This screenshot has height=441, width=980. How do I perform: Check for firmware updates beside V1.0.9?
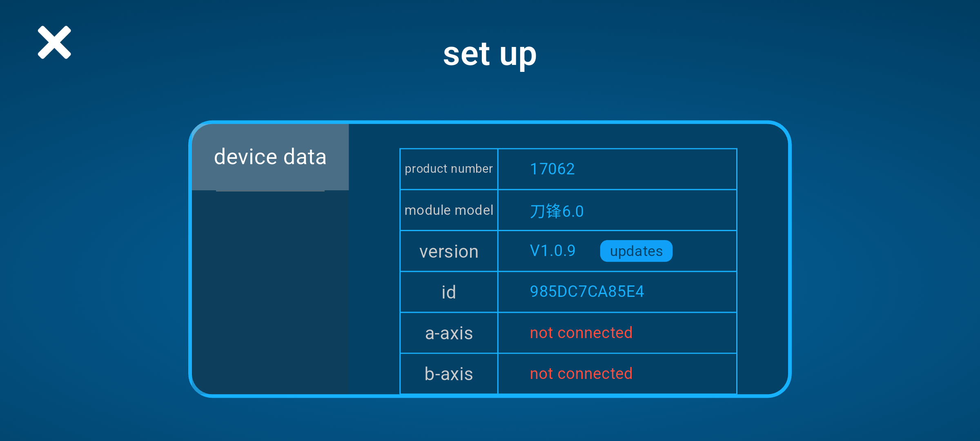pos(636,251)
